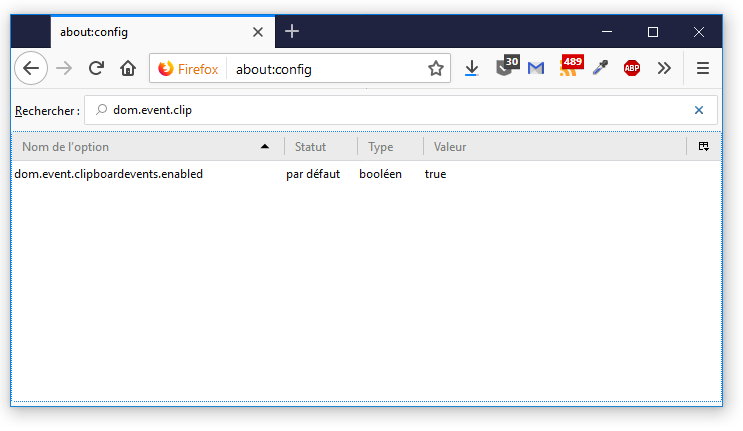This screenshot has width=743, height=431.
Task: Open the Adblock Plus menu
Action: (632, 68)
